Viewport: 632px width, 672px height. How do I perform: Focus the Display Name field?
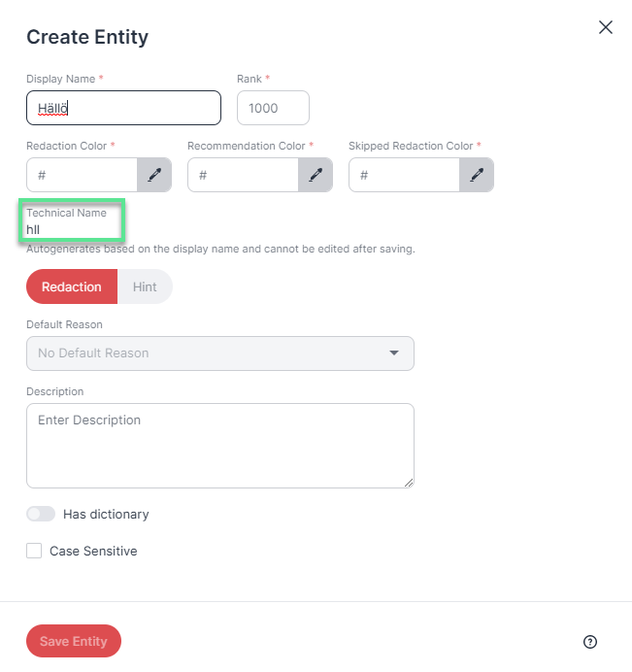(x=124, y=108)
